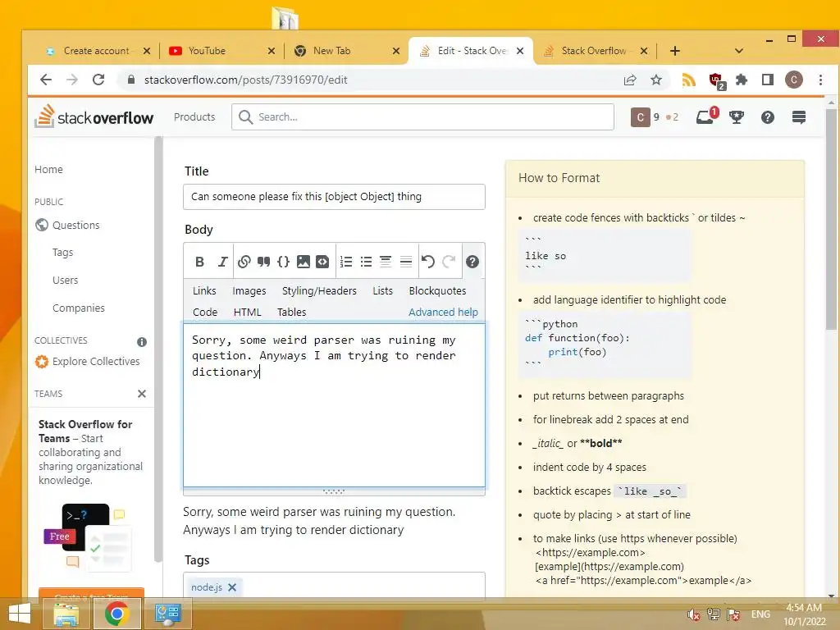Show Blockquotes help tab
The width and height of the screenshot is (840, 630).
[x=437, y=291]
